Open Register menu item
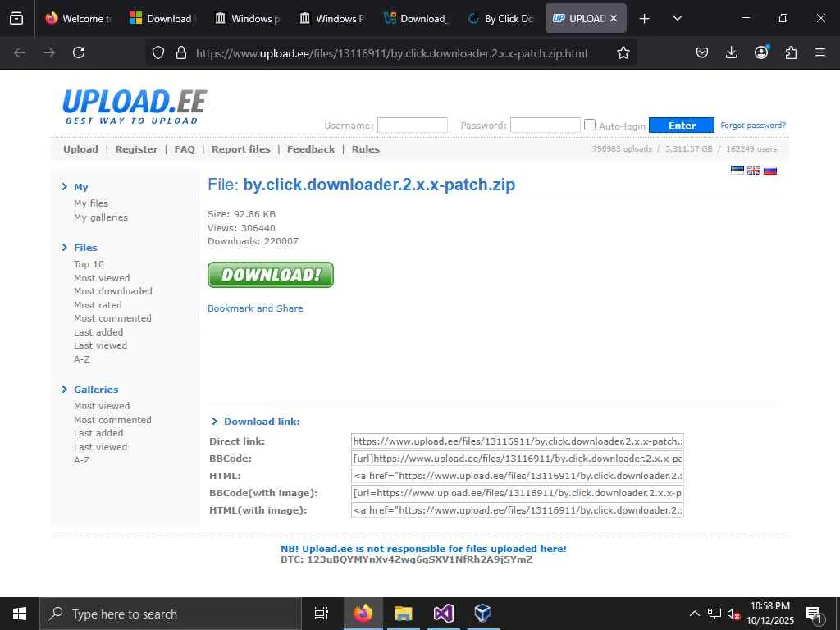The width and height of the screenshot is (840, 630). (136, 149)
